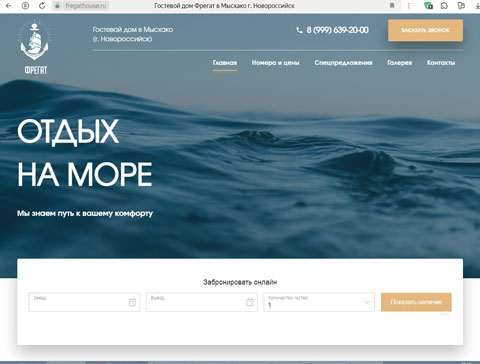Open the calendar icon in the Заезд field
The image size is (480, 364).
coord(132,302)
